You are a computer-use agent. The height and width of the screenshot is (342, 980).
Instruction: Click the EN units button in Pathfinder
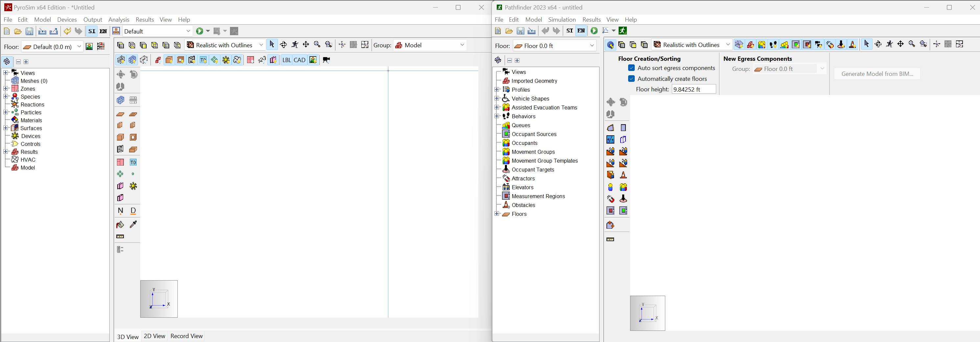(x=581, y=31)
